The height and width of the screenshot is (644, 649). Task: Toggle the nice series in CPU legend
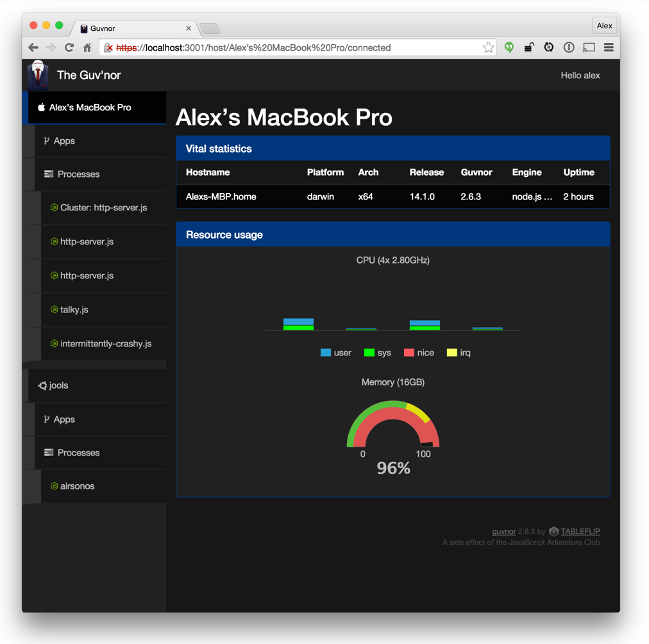419,353
